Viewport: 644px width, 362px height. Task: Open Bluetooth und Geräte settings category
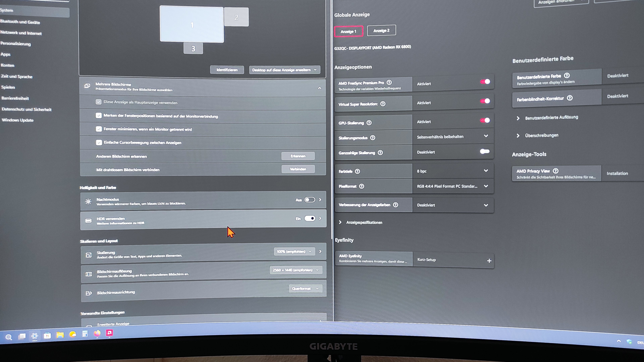(20, 22)
